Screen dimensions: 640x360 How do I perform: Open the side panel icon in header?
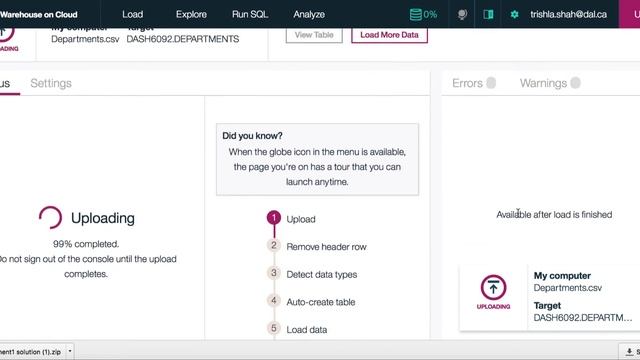click(x=488, y=14)
